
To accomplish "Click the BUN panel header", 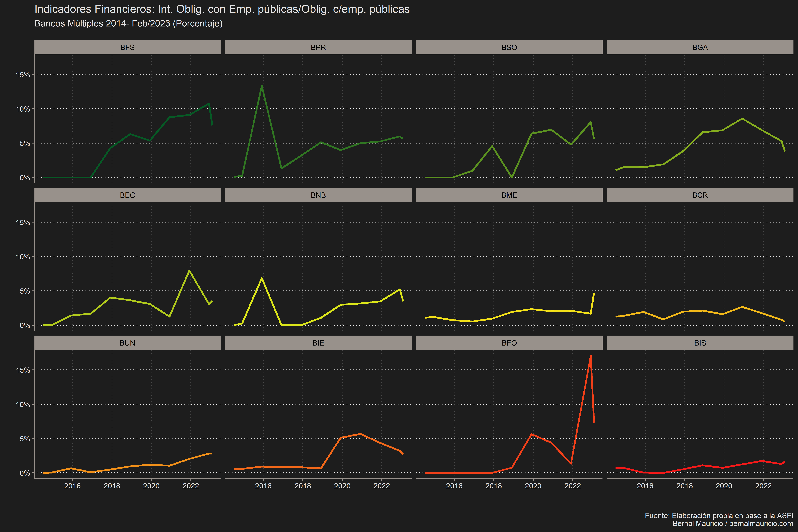I will click(x=128, y=343).
